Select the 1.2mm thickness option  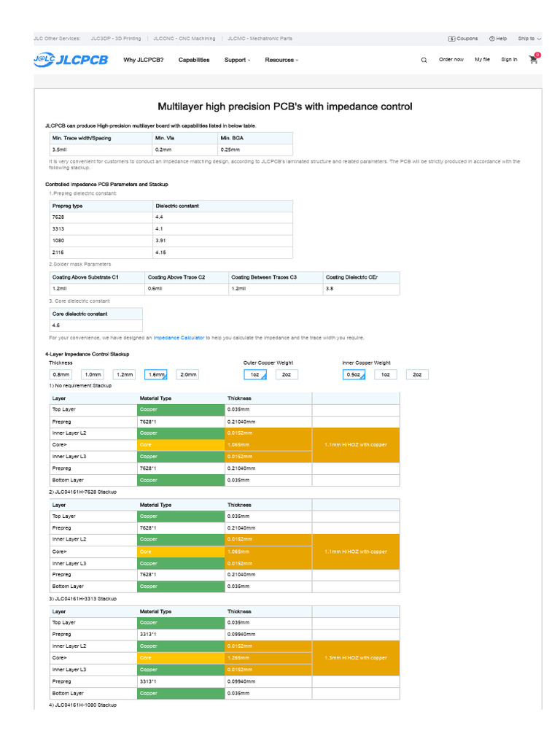tap(124, 374)
